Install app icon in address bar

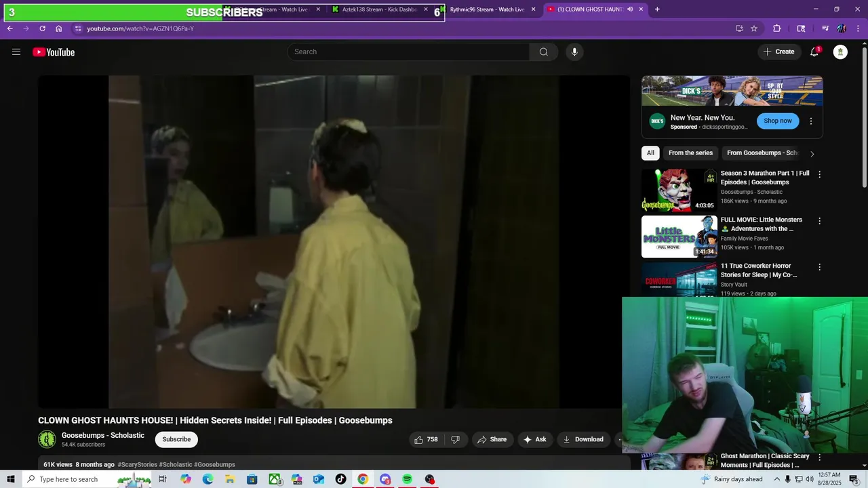click(739, 28)
